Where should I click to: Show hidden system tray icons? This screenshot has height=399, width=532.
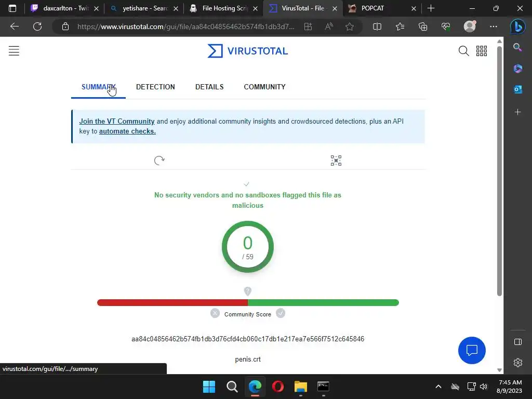click(438, 387)
